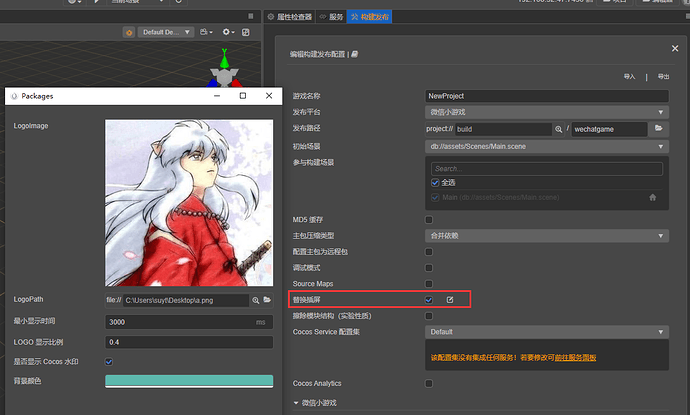Image resolution: width=690 pixels, height=415 pixels.
Task: Click the 最小显示时间 3000 field
Action: point(189,322)
